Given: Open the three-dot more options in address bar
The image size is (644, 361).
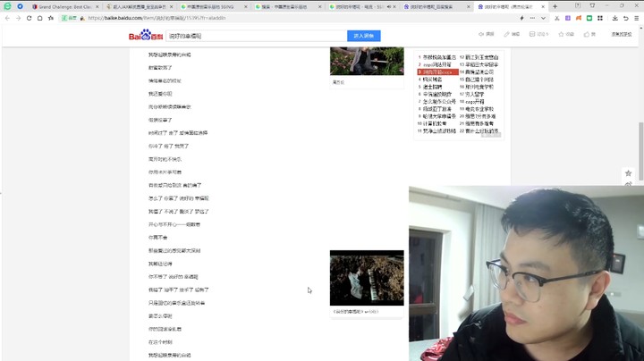Looking at the screenshot, I should pos(532,18).
